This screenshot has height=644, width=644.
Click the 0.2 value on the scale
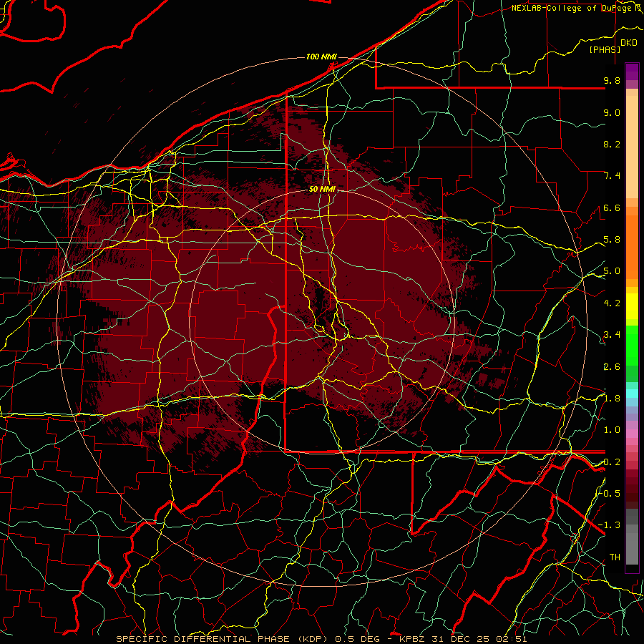[612, 462]
